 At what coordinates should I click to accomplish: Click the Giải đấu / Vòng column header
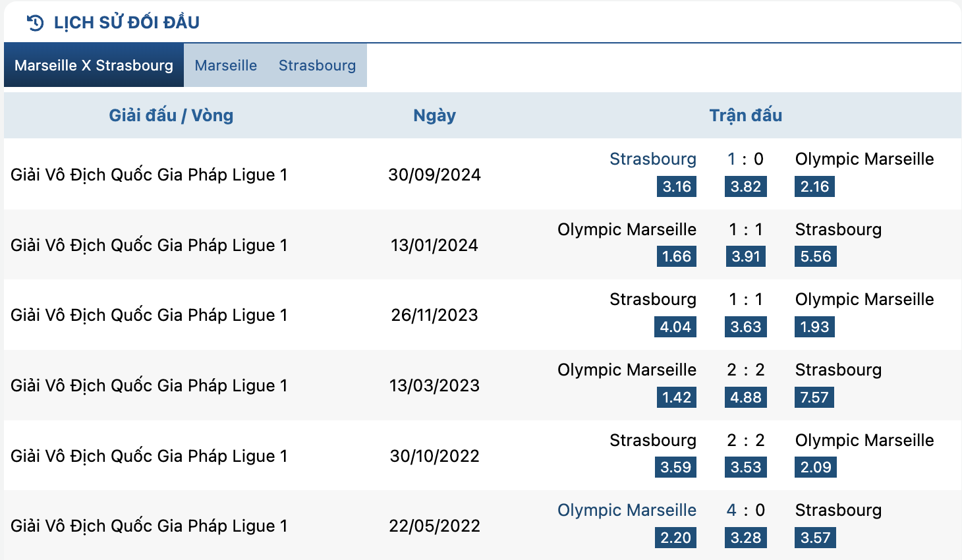[171, 115]
